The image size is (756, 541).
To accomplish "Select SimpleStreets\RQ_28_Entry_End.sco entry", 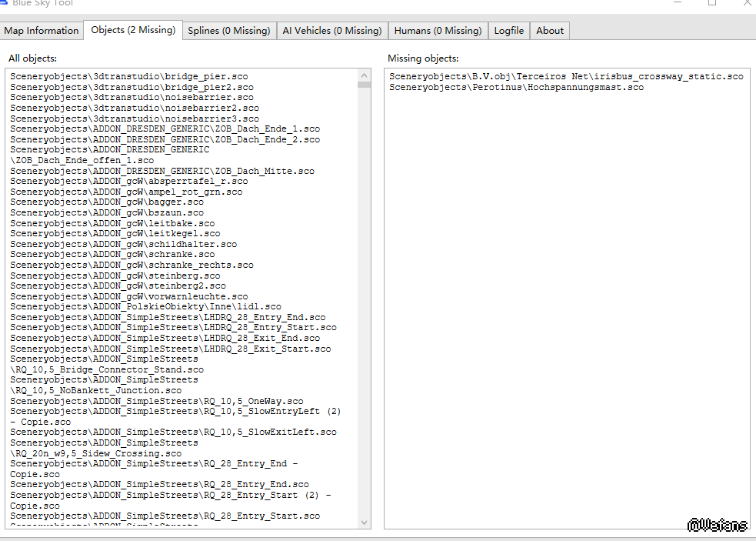I will pyautogui.click(x=160, y=485).
